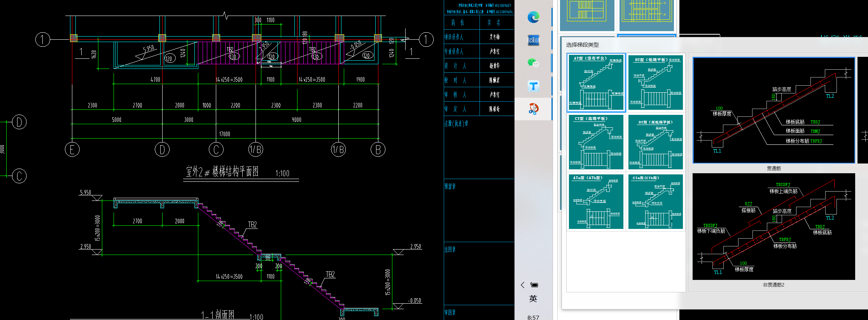Select the 1-1剖面图 section title text
This screenshot has width=868, height=320.
tap(218, 315)
